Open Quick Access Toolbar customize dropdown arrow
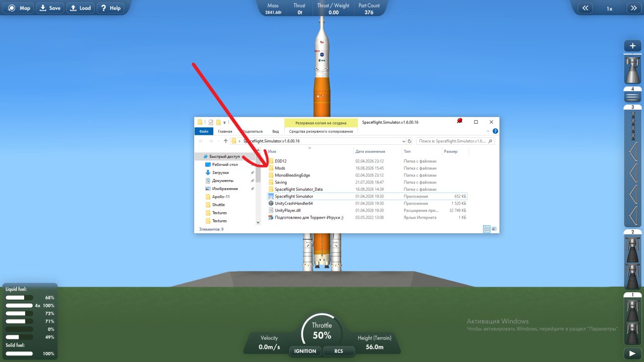 pos(224,122)
